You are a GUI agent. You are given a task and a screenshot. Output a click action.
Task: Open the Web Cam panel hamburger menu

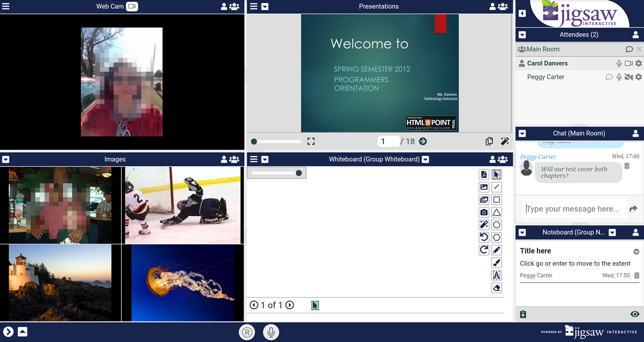pos(6,7)
